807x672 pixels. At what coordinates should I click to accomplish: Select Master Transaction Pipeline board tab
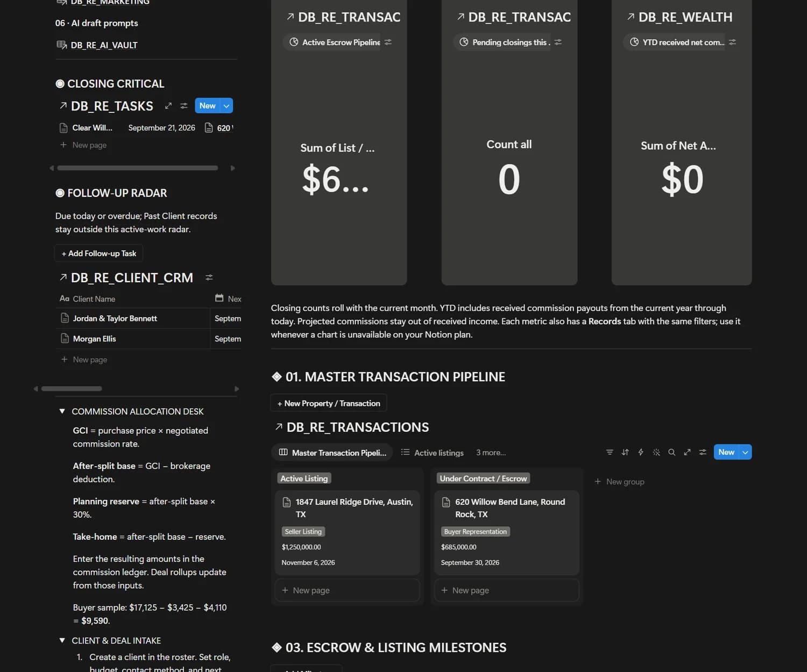pos(332,453)
